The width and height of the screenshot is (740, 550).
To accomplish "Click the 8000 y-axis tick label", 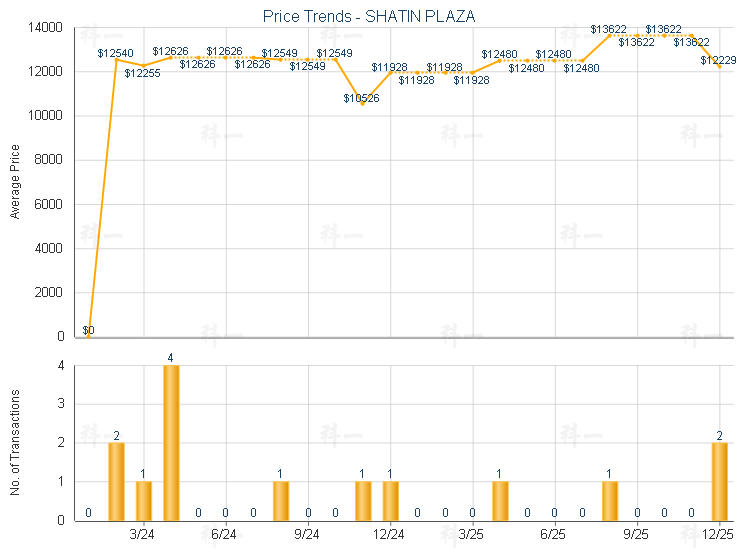I will click(51, 160).
